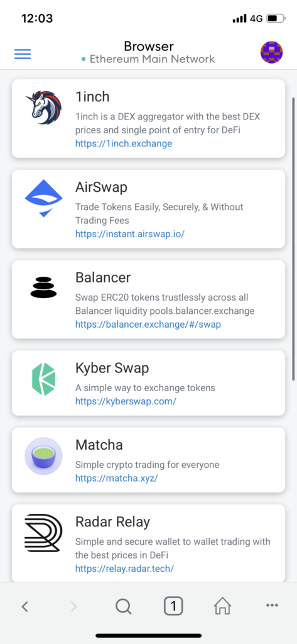Open the hamburger menu

pos(23,54)
